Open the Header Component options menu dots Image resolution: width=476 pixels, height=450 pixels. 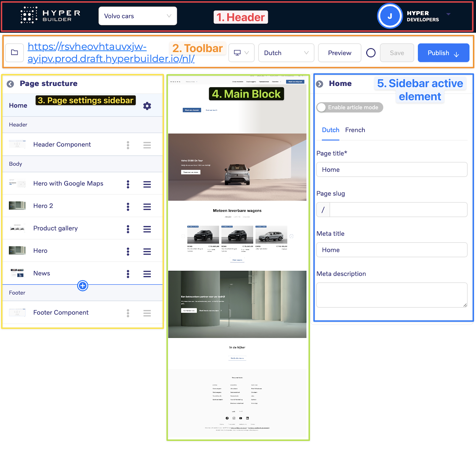128,145
